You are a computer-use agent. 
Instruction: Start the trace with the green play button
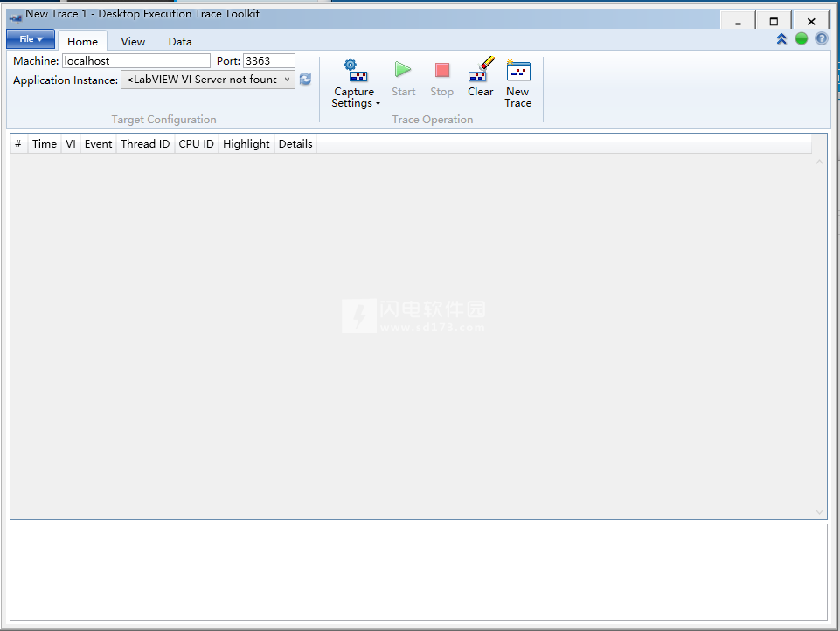[x=403, y=78]
